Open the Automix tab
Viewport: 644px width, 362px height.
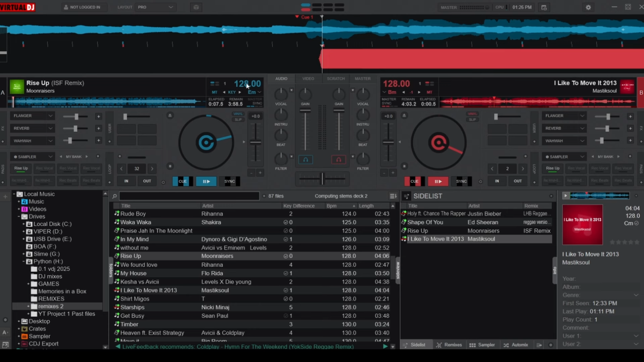click(x=516, y=345)
